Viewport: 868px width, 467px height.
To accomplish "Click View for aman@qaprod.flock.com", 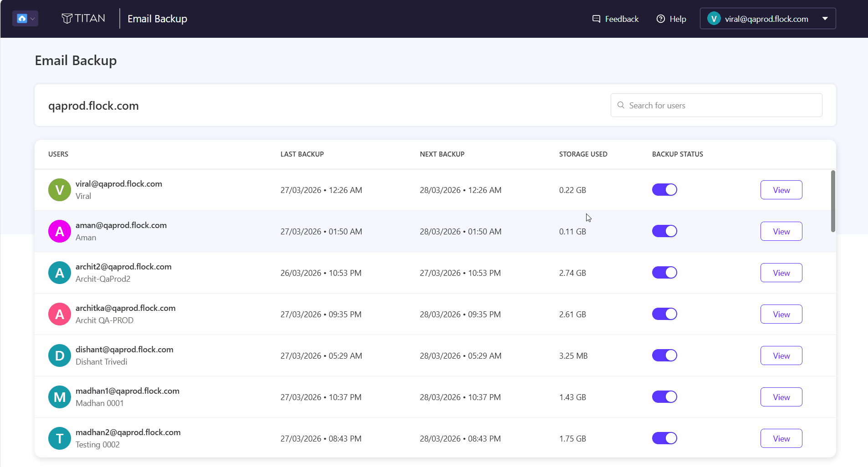I will click(x=781, y=231).
